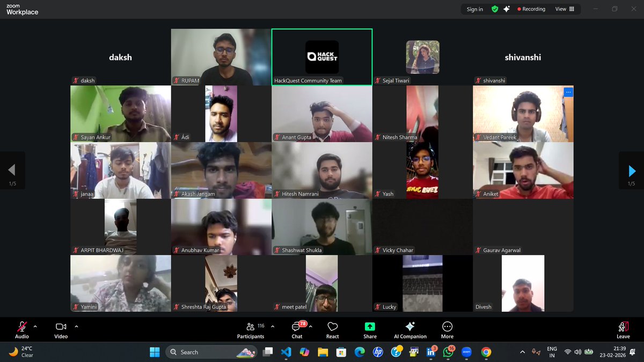Open options on Vedant Pareek's tile

tap(568, 92)
